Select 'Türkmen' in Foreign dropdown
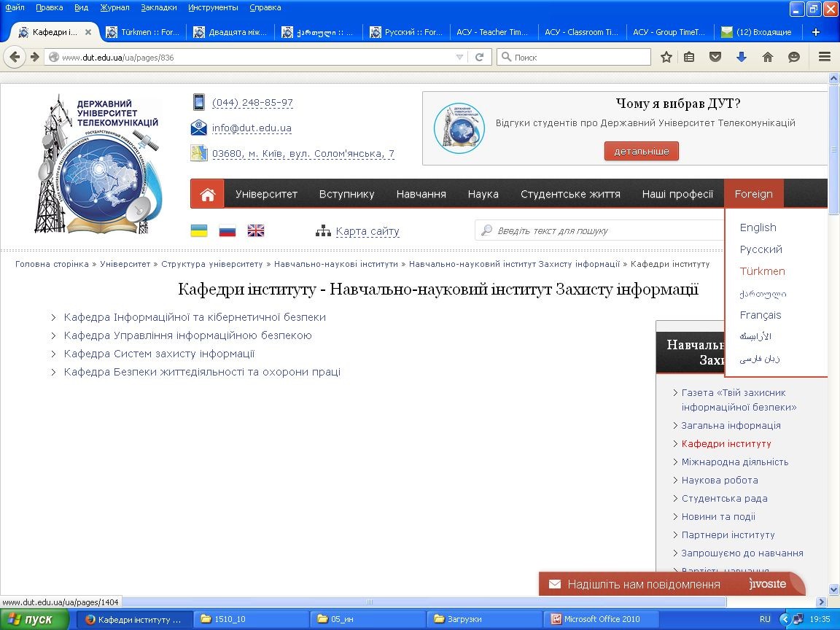This screenshot has width=840, height=630. pyautogui.click(x=762, y=271)
